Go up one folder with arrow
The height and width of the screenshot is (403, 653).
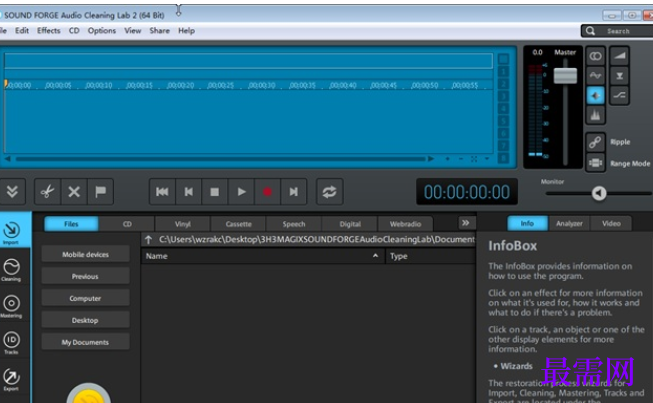(148, 239)
